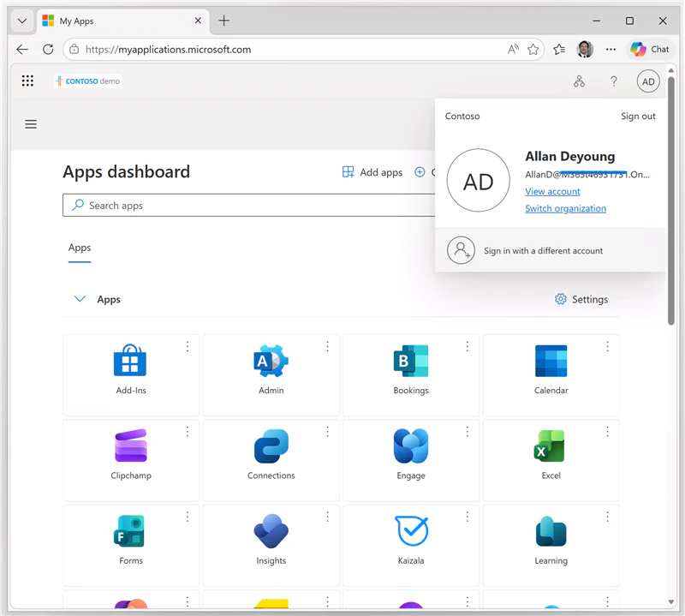This screenshot has height=616, width=685.
Task: Open the Forms app
Action: click(x=131, y=546)
